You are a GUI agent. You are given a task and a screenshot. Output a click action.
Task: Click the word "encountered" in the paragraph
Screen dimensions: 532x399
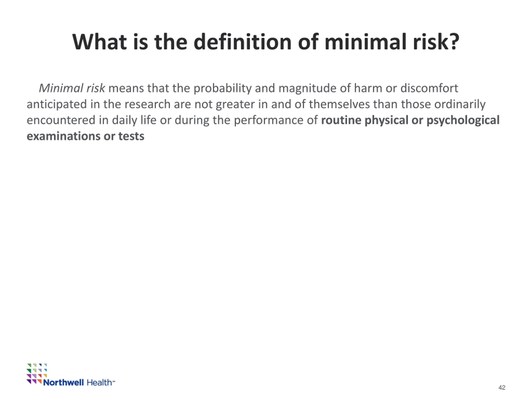coord(61,120)
